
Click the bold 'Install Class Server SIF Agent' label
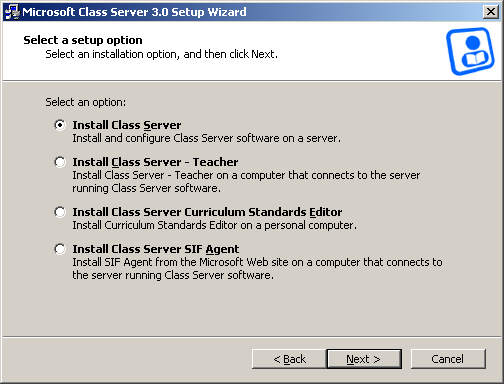click(x=156, y=249)
